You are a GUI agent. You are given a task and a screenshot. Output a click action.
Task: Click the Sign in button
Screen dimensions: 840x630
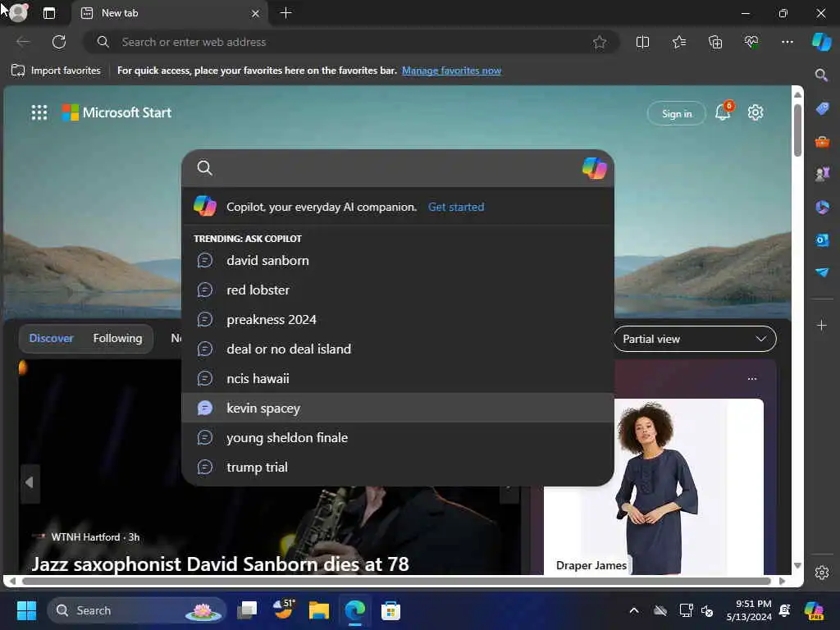677,113
